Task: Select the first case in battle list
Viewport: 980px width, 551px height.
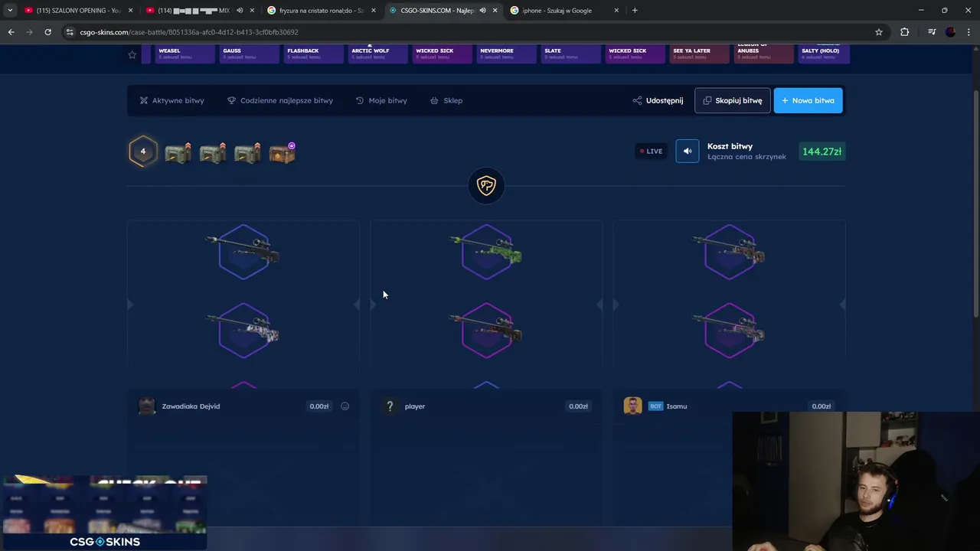Action: pyautogui.click(x=178, y=152)
